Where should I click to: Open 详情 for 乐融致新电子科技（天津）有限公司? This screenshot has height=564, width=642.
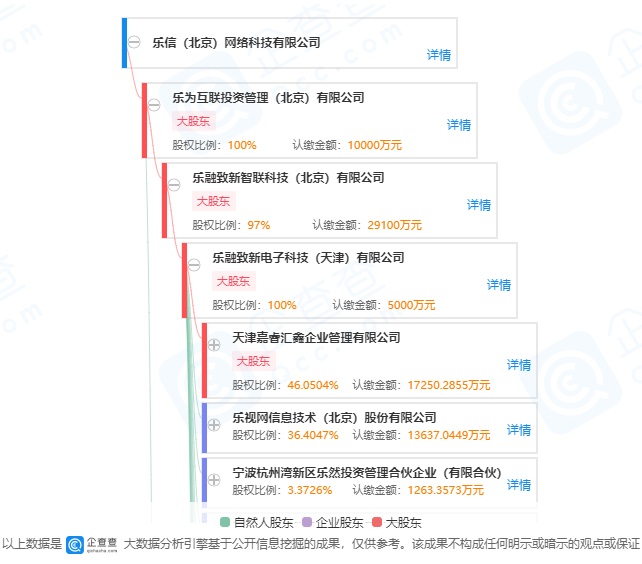[499, 285]
